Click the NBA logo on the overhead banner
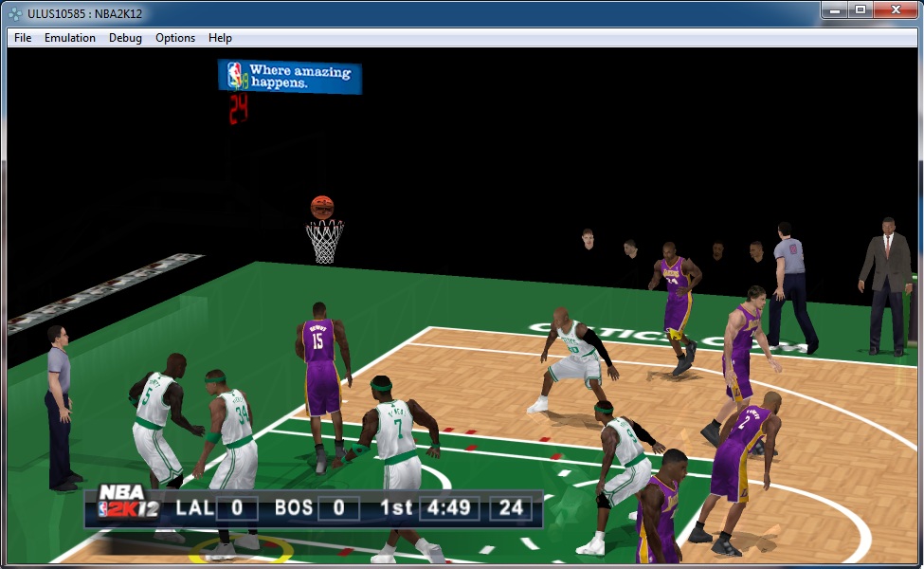The width and height of the screenshot is (924, 569). click(235, 75)
